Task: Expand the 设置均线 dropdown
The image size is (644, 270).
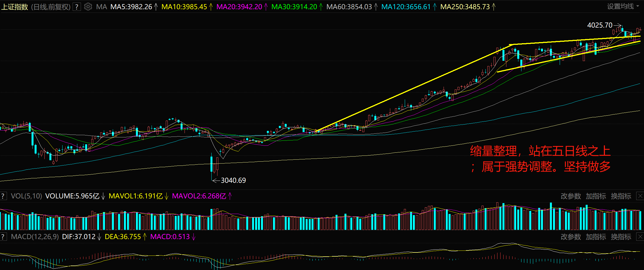Action: 623,6
